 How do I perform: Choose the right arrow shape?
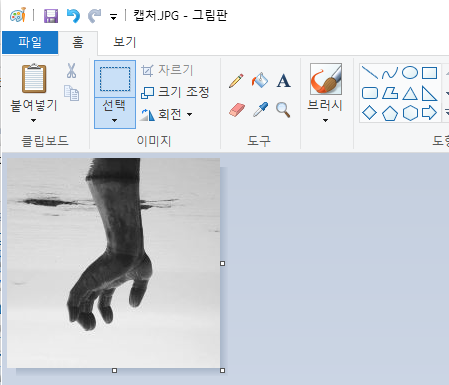(429, 113)
